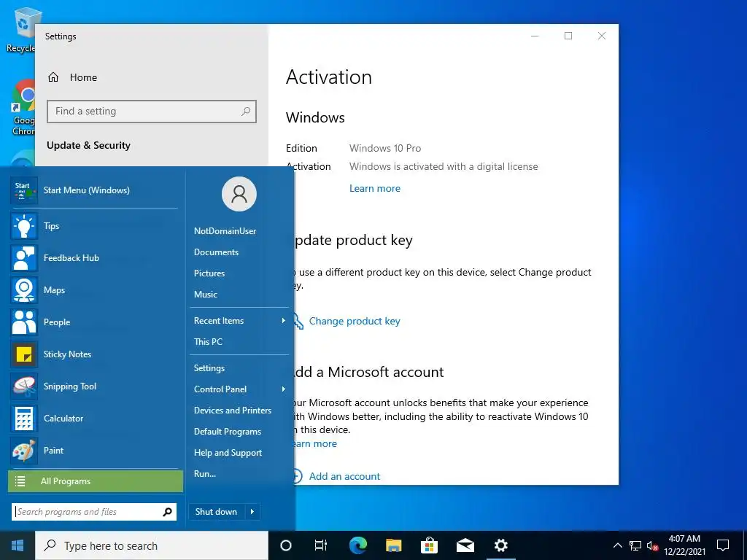Screen dimensions: 747x560
Task: Launch the People app icon
Action: (x=24, y=322)
